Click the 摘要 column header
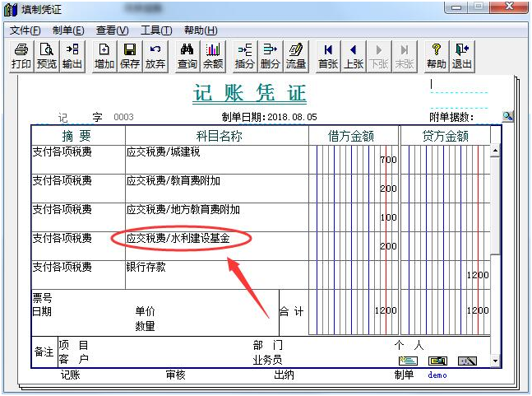The width and height of the screenshot is (532, 396). click(78, 136)
